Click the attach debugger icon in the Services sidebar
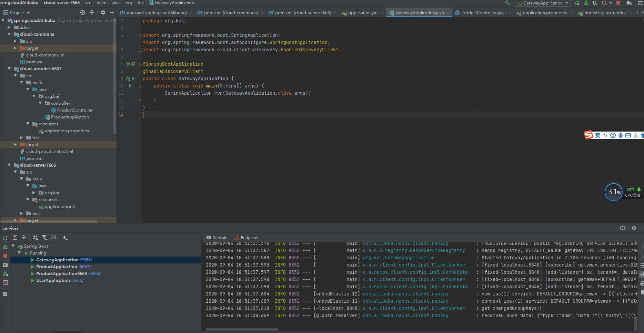644x333 pixels. coord(5,274)
